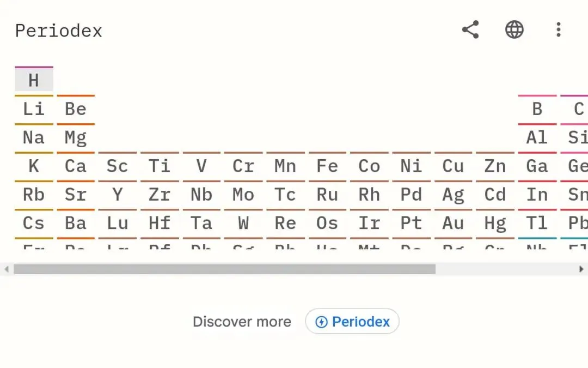Choose the Beryllium (Be) element
The width and height of the screenshot is (588, 368).
coord(76,109)
